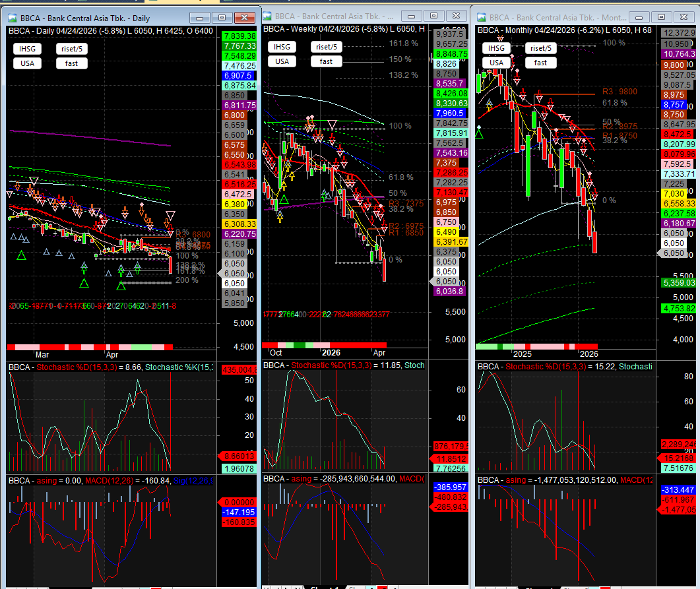Click the riset/5 button in the Daily chart

click(x=72, y=49)
